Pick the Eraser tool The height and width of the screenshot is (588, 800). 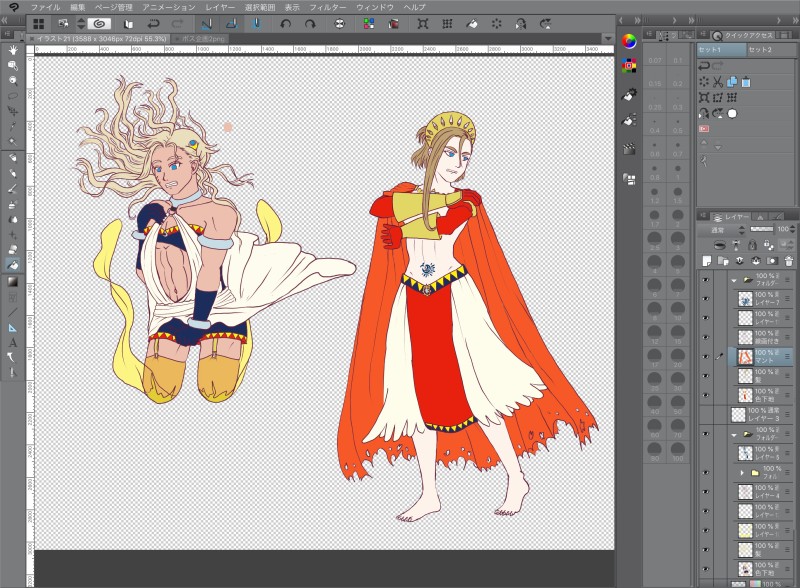[13, 250]
